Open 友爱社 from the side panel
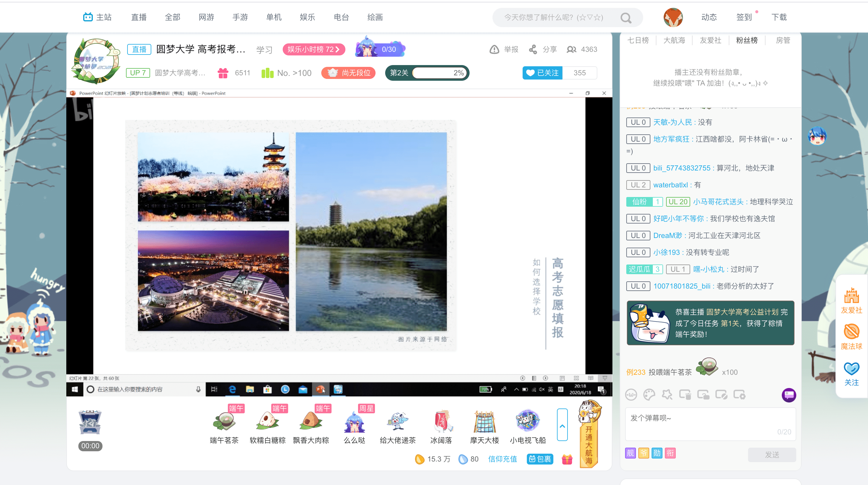The image size is (868, 485). [851, 300]
